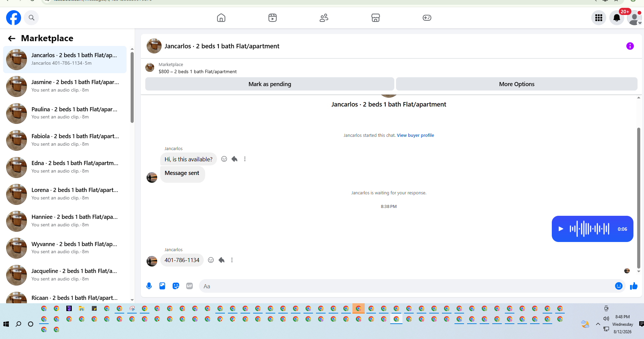Image resolution: width=644 pixels, height=339 pixels.
Task: Open the Jancarlos conversation in the list
Action: (65, 60)
